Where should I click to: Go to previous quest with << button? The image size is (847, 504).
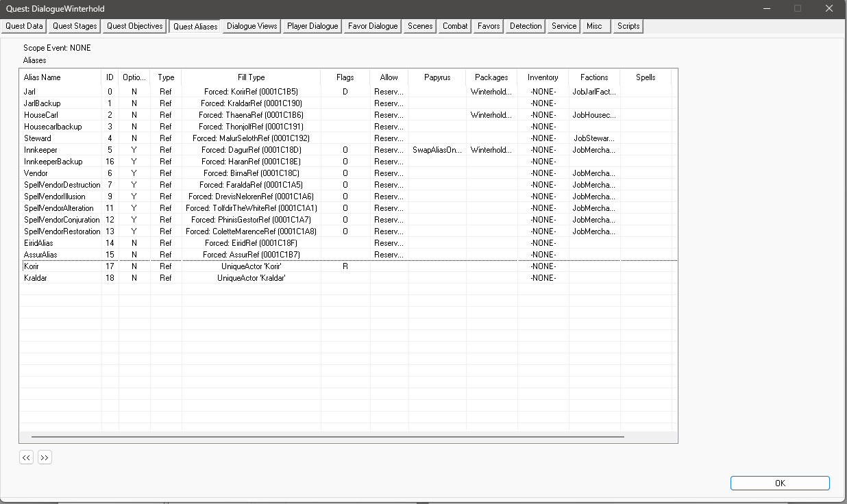pos(26,457)
